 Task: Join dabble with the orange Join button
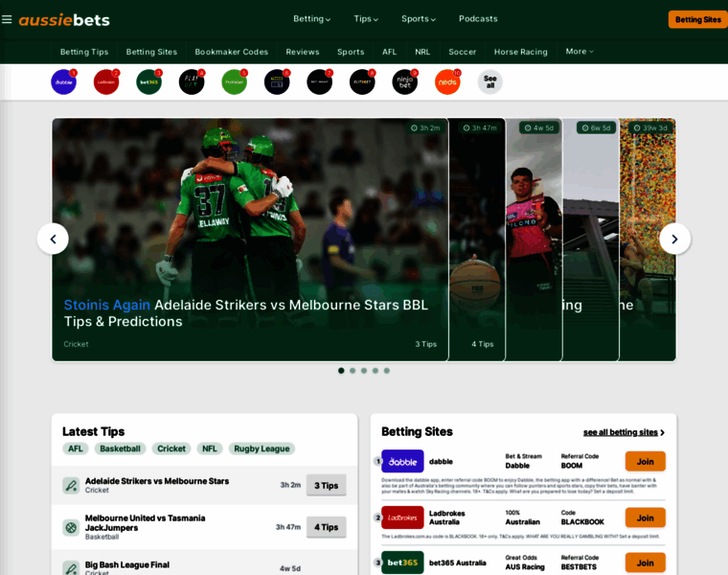(x=646, y=462)
